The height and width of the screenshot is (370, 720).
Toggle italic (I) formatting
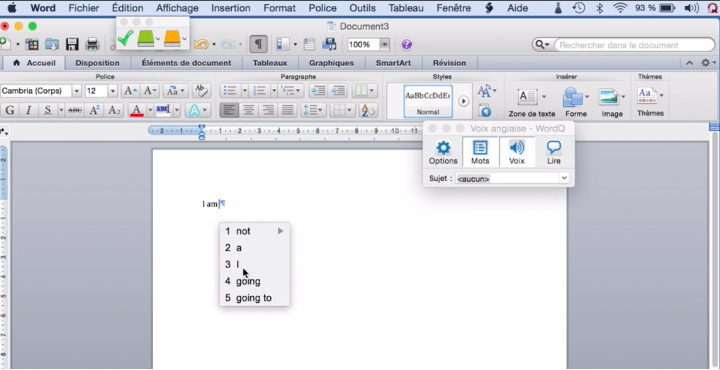point(28,110)
